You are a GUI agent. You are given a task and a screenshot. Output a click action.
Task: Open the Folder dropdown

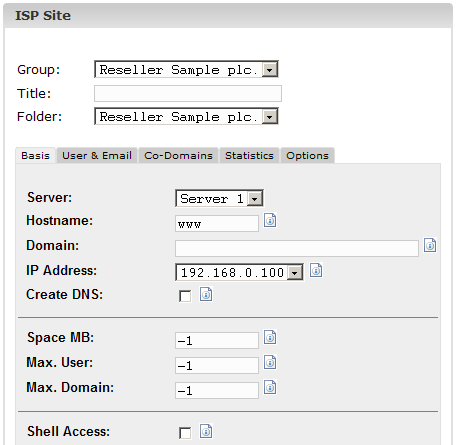(x=186, y=116)
